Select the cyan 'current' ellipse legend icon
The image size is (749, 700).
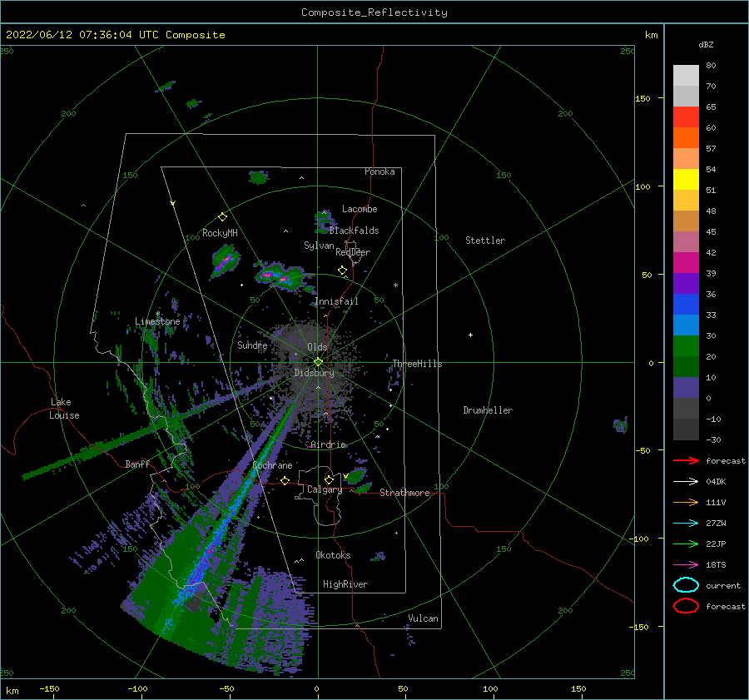(x=686, y=585)
